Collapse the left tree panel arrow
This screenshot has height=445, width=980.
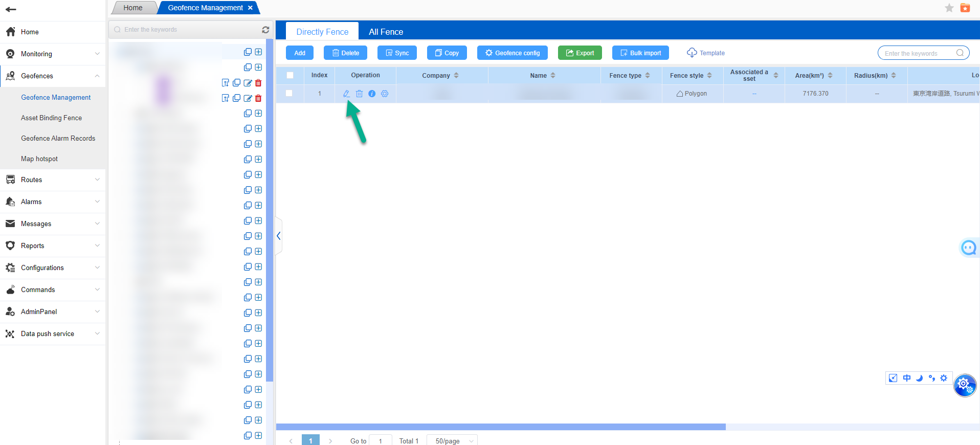coord(279,236)
